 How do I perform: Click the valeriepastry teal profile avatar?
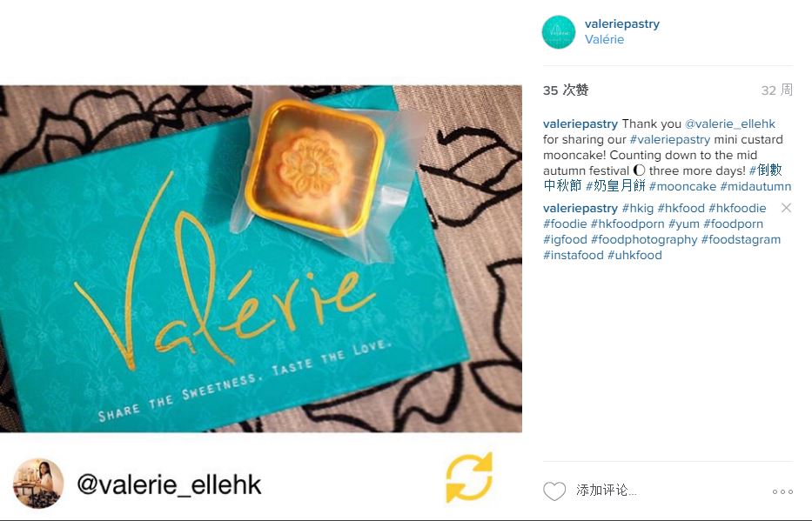point(558,31)
